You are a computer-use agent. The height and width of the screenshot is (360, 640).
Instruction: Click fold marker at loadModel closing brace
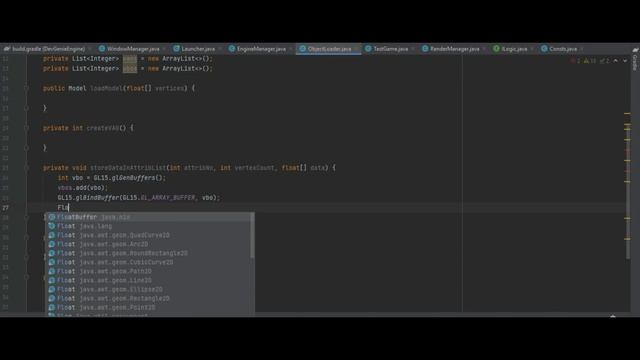(26, 108)
